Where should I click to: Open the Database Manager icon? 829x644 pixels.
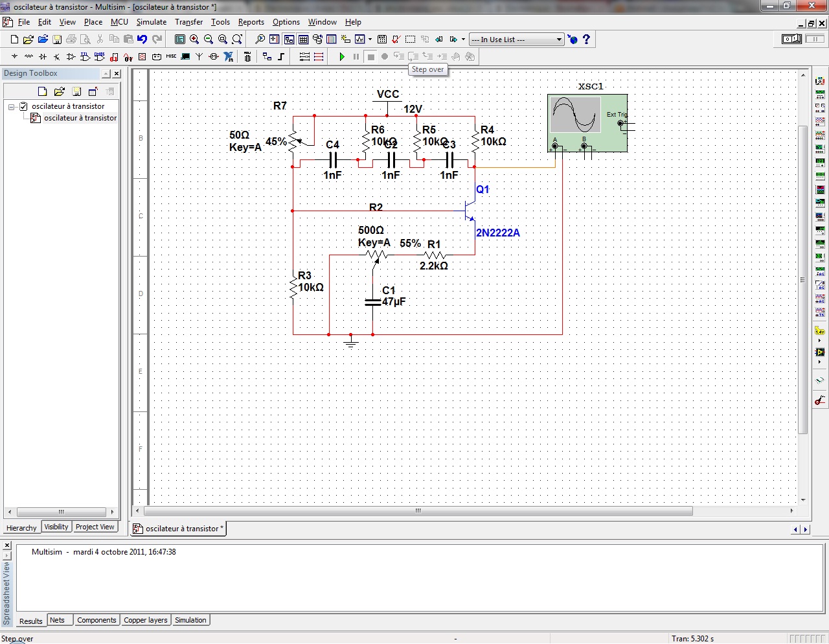[317, 40]
